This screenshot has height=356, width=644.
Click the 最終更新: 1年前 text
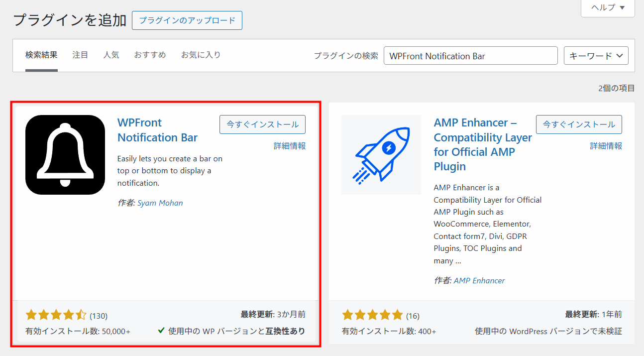click(x=593, y=314)
